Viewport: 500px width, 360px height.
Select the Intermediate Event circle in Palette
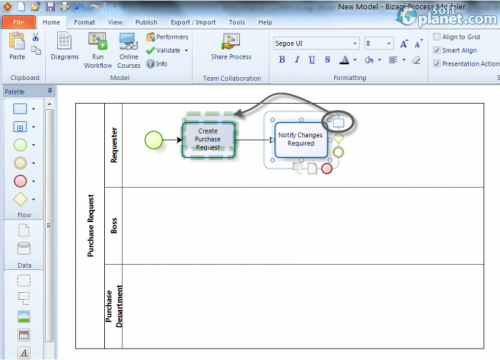tap(20, 163)
